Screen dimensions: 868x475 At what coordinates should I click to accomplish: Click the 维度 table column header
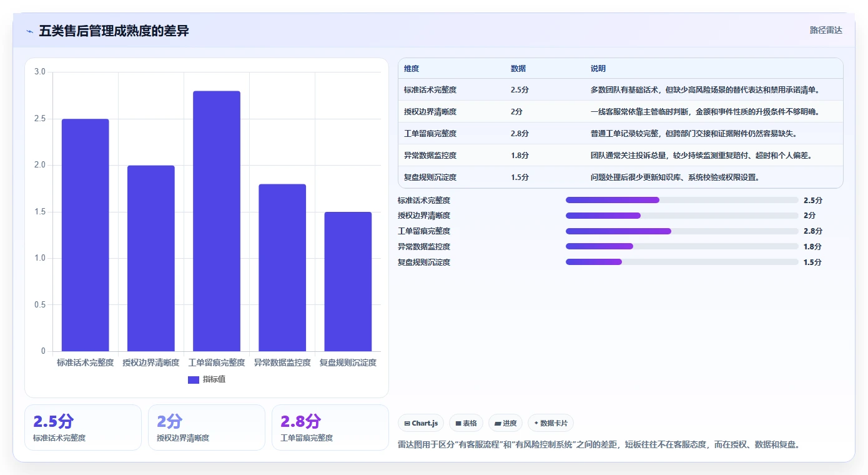(412, 69)
